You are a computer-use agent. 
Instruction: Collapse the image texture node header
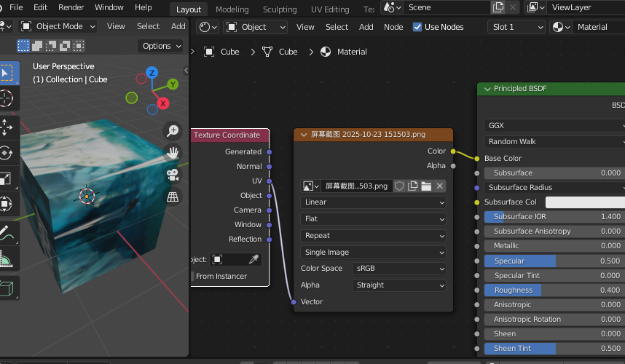point(304,135)
